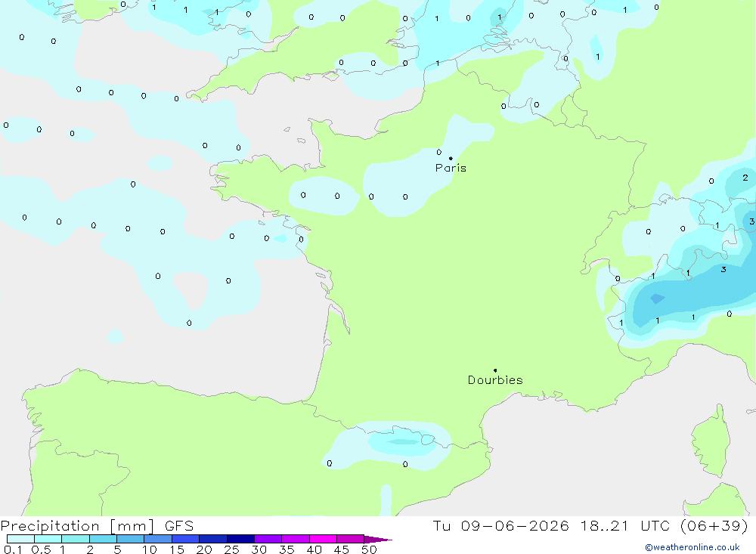Pick the 30–35 mm legend color swatch
The height and width of the screenshot is (554, 756).
[x=268, y=539]
